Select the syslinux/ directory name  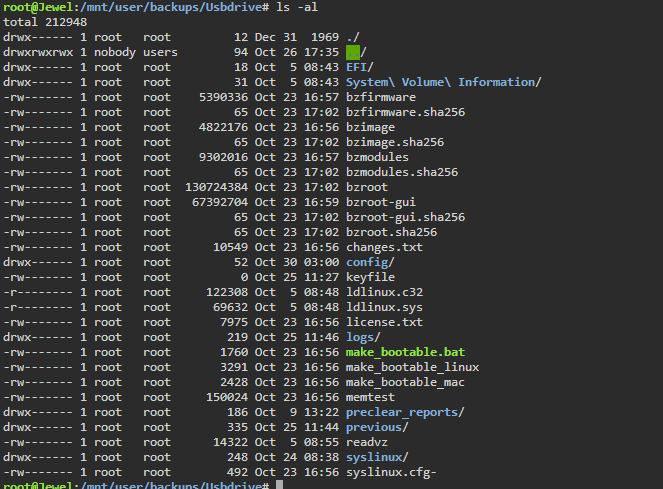coord(377,458)
